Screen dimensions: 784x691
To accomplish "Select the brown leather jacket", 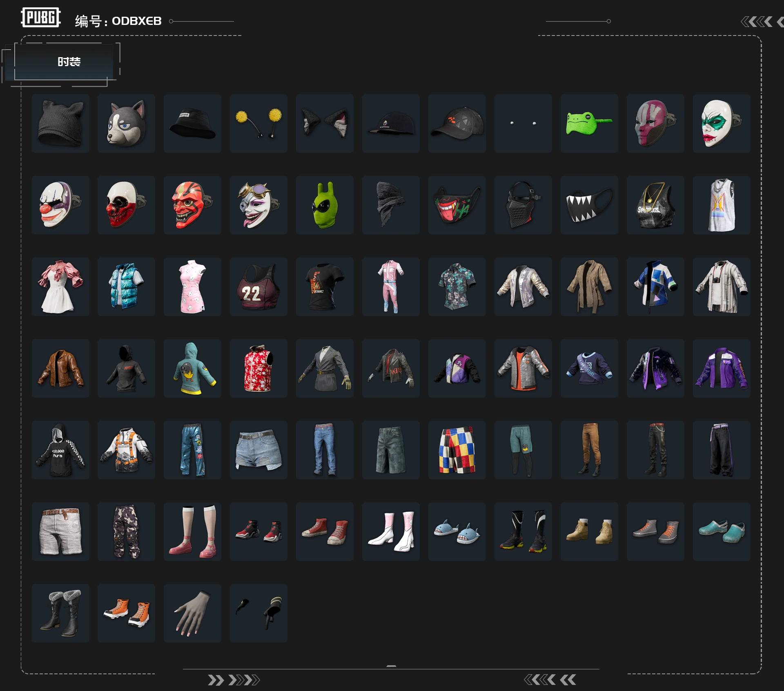I will point(60,368).
